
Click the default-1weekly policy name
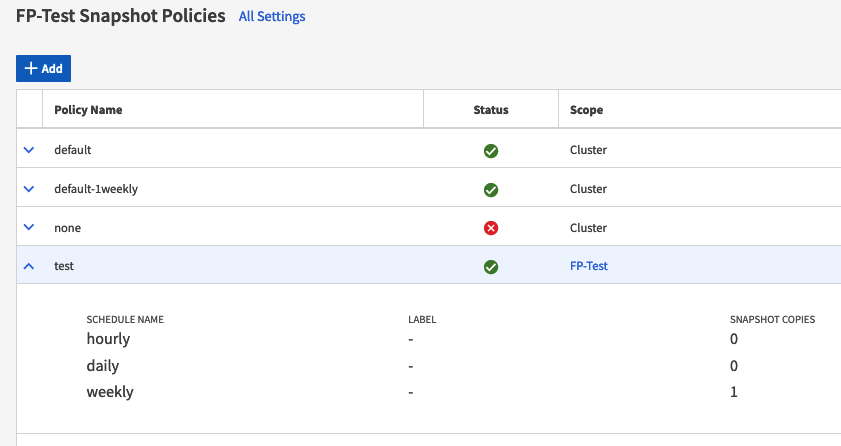point(96,189)
